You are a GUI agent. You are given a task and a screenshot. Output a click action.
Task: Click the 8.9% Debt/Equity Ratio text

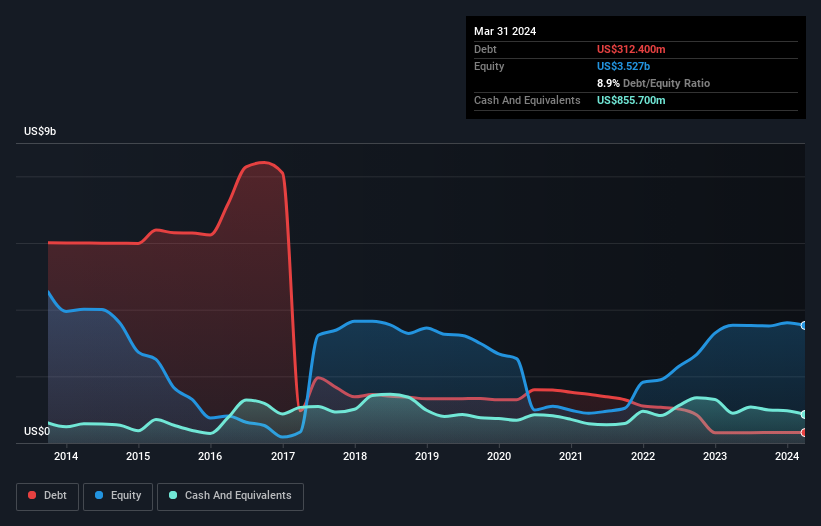[653, 83]
